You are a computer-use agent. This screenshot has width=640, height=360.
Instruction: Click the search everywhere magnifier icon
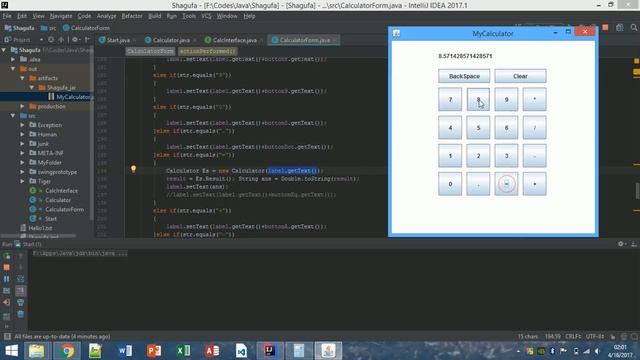[x=633, y=27]
